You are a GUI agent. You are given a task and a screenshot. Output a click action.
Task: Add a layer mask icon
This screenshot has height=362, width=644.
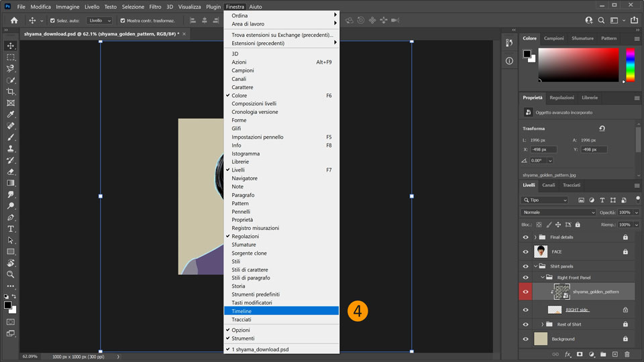(x=580, y=354)
